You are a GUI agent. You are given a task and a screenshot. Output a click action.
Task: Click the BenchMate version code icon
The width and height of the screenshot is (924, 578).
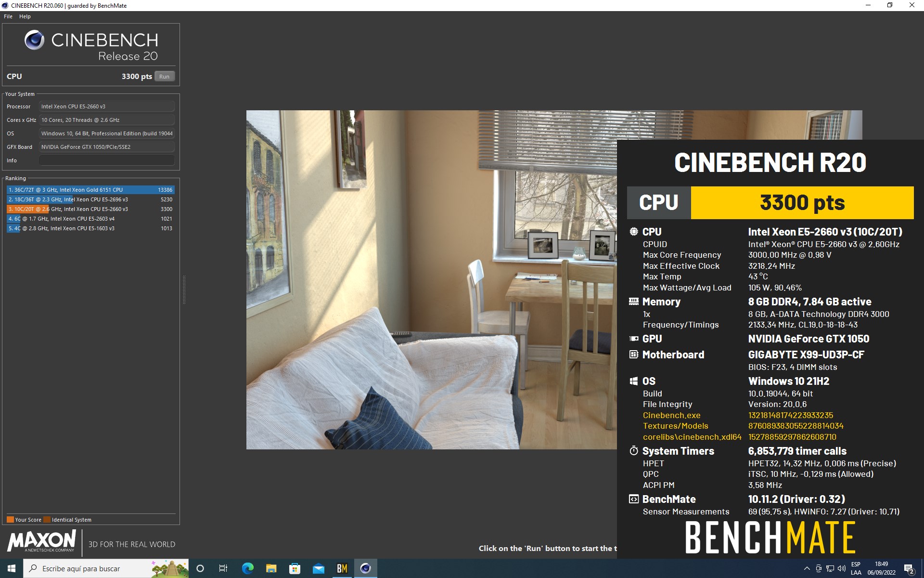click(634, 499)
